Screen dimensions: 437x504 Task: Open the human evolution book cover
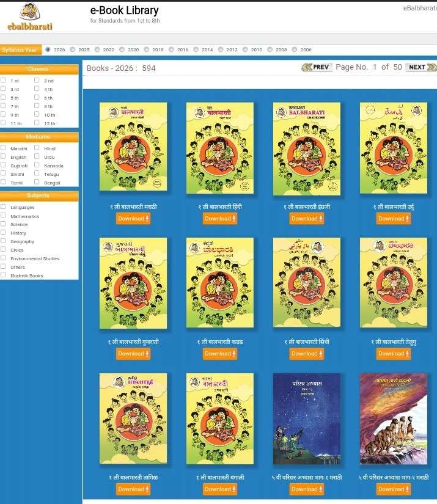[394, 418]
